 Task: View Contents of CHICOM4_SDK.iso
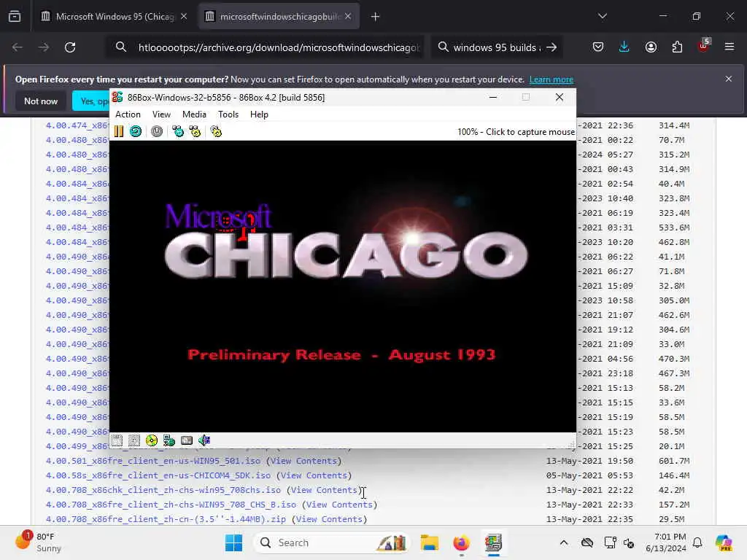314,475
